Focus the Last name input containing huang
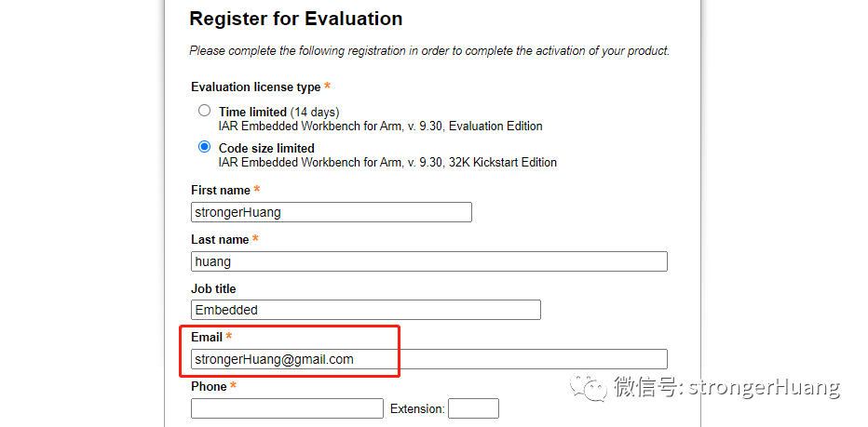 (x=428, y=261)
